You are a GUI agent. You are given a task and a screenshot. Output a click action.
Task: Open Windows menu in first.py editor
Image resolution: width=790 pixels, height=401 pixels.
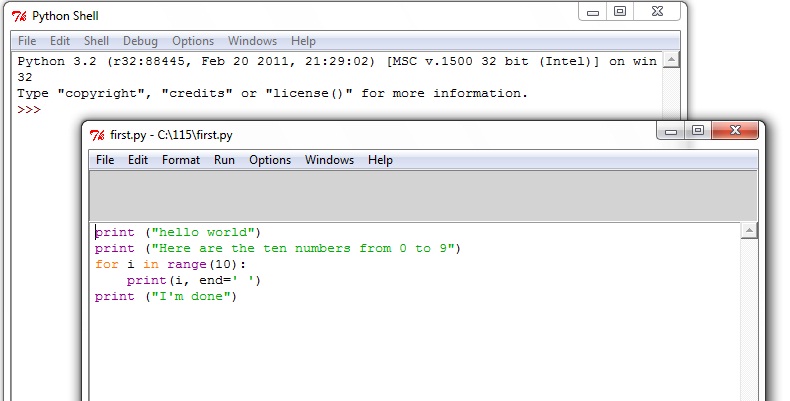[x=330, y=160]
